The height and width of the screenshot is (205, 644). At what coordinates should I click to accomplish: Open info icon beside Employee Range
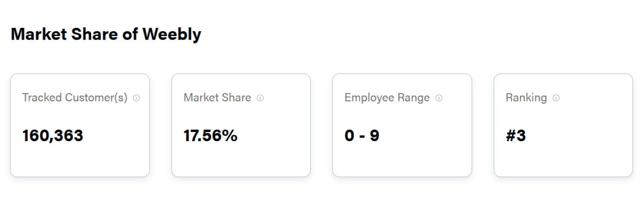(x=439, y=98)
